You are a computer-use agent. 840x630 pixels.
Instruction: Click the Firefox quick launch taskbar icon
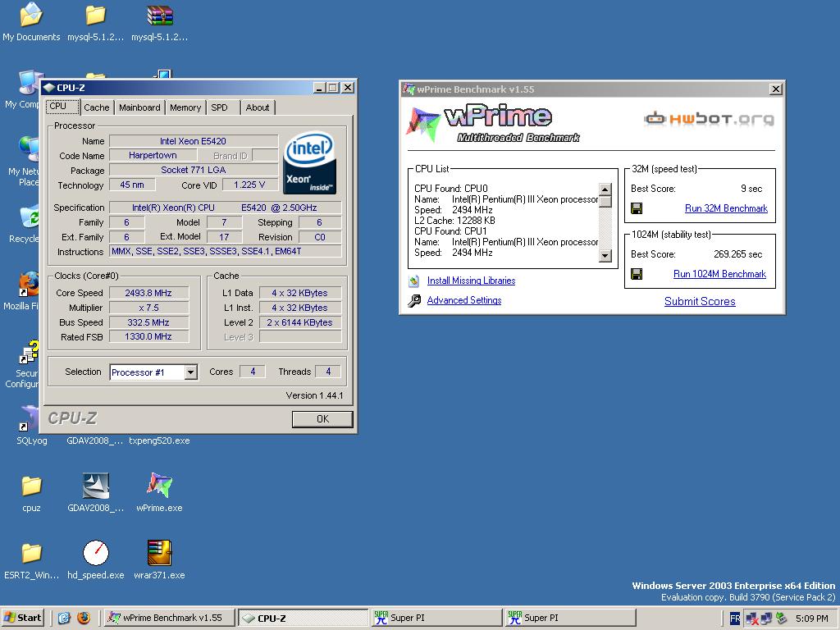tap(84, 618)
